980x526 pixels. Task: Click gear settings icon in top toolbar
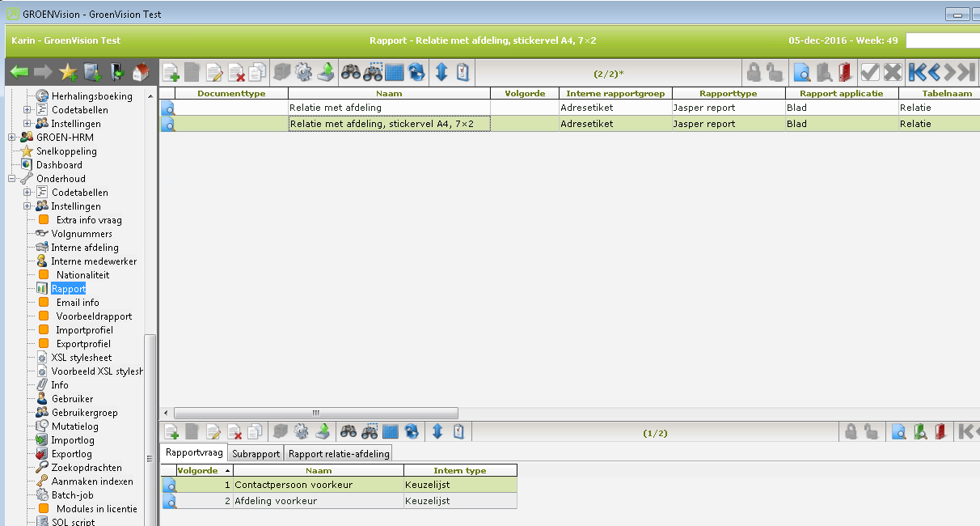(x=303, y=73)
